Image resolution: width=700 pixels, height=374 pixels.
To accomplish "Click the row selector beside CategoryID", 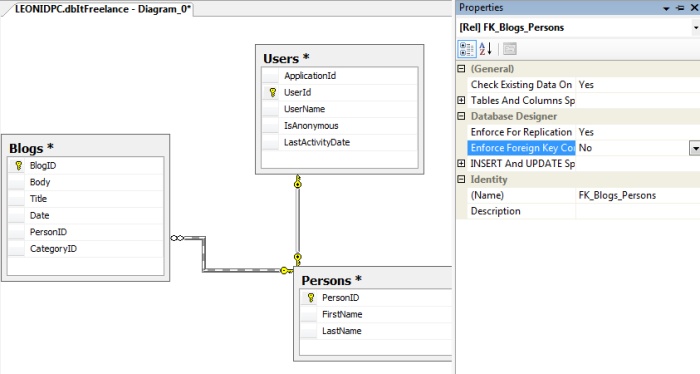I will tap(17, 249).
